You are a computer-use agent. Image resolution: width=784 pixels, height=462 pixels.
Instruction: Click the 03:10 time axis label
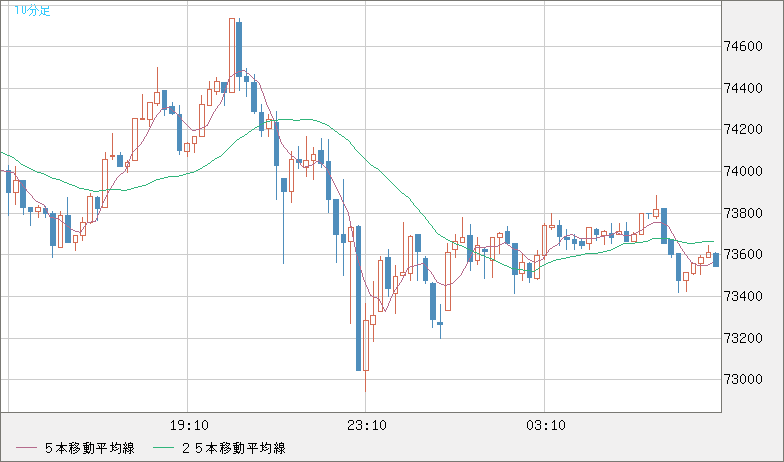pyautogui.click(x=546, y=426)
